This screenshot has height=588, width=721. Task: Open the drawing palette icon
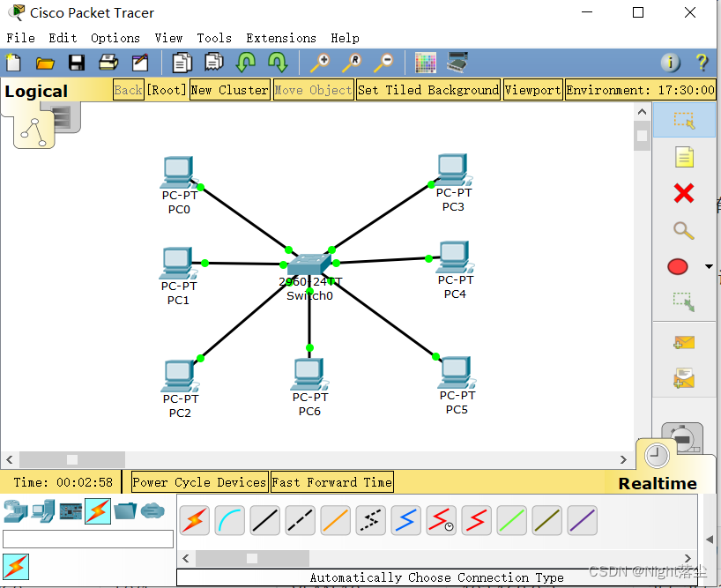(426, 63)
